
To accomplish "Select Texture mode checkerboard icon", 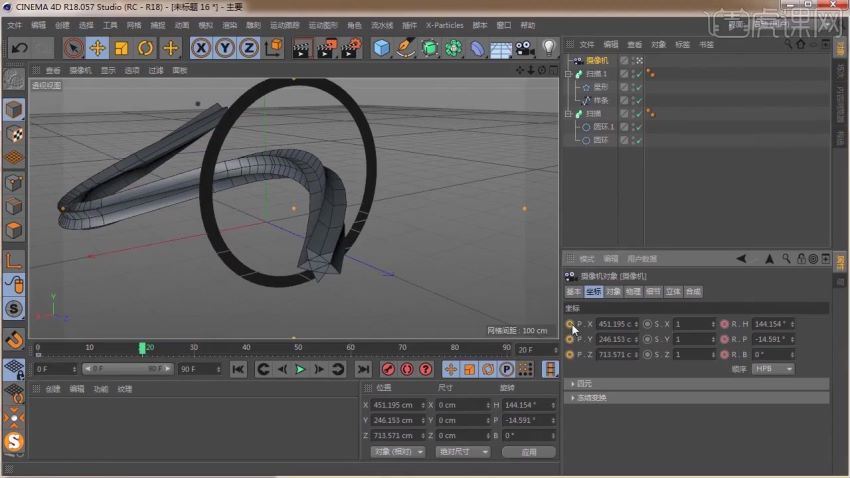I will click(14, 134).
